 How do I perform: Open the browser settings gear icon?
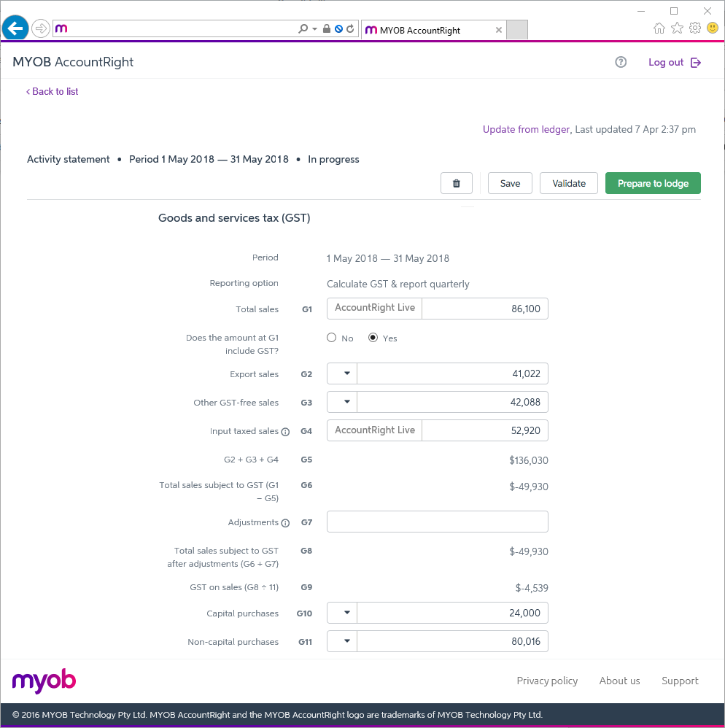694,27
